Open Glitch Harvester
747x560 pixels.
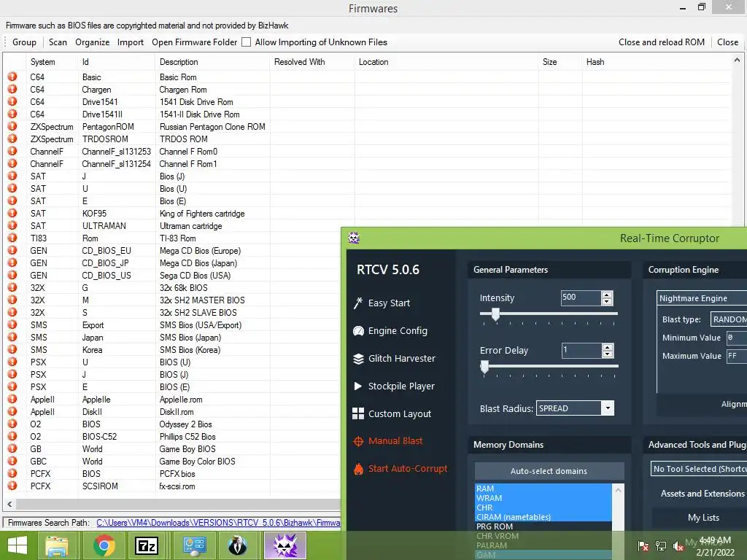tap(394, 358)
